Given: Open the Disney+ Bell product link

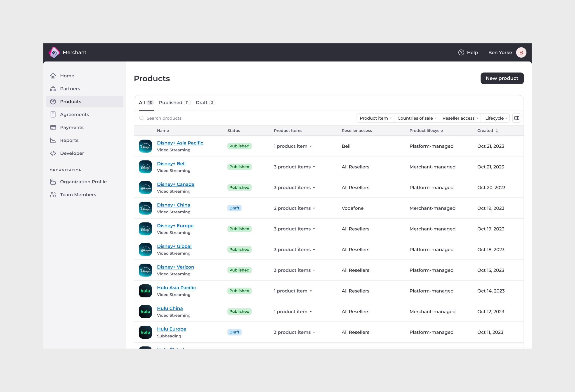Looking at the screenshot, I should point(171,164).
